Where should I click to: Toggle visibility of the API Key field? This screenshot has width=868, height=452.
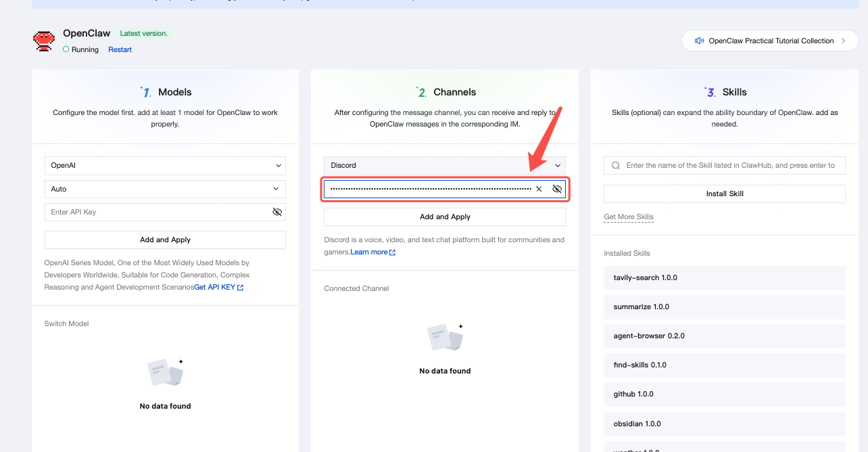[276, 212]
